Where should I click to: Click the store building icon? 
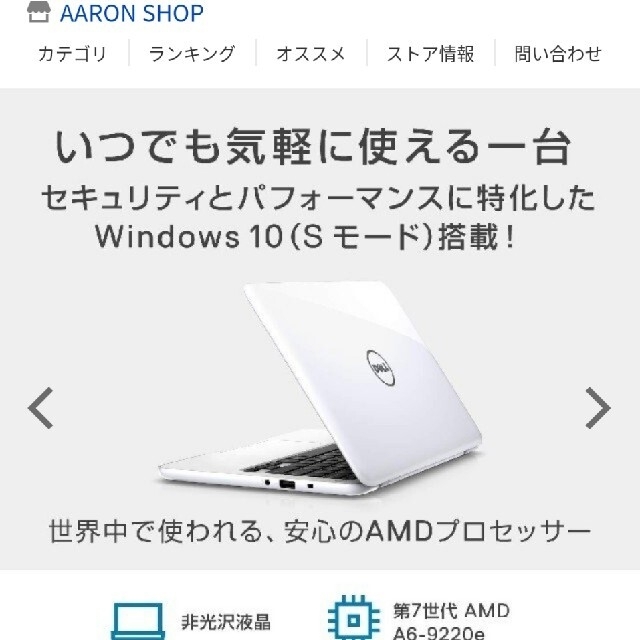[x=39, y=12]
